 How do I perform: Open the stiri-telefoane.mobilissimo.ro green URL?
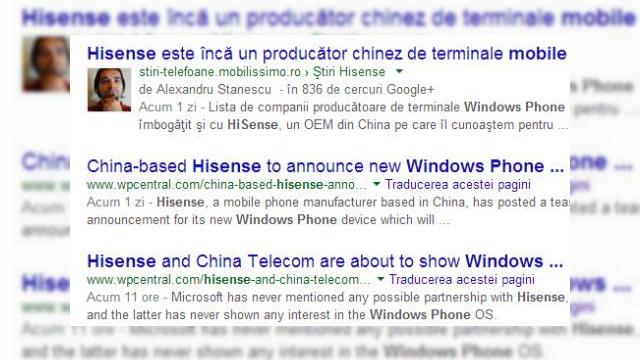coord(220,72)
